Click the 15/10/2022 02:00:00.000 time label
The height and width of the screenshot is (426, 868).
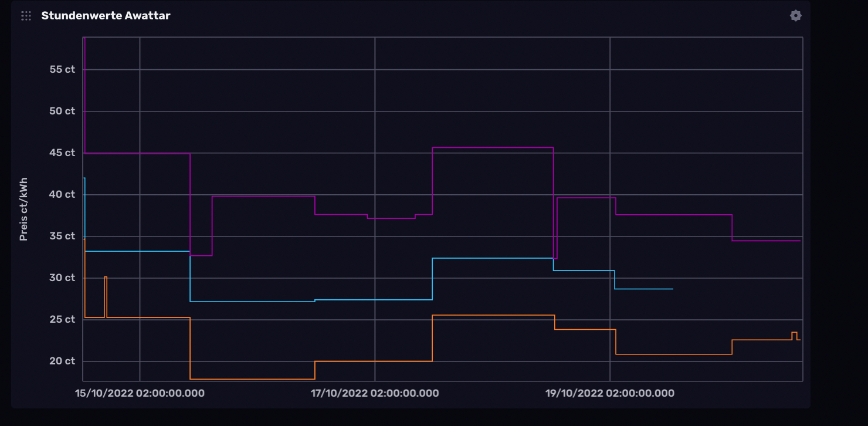tap(140, 393)
